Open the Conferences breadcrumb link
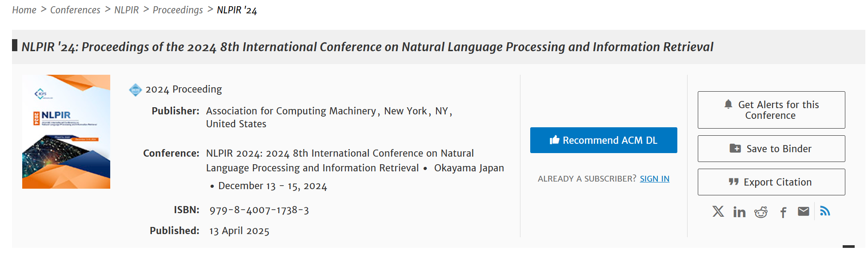This screenshot has height=259, width=868. click(75, 10)
